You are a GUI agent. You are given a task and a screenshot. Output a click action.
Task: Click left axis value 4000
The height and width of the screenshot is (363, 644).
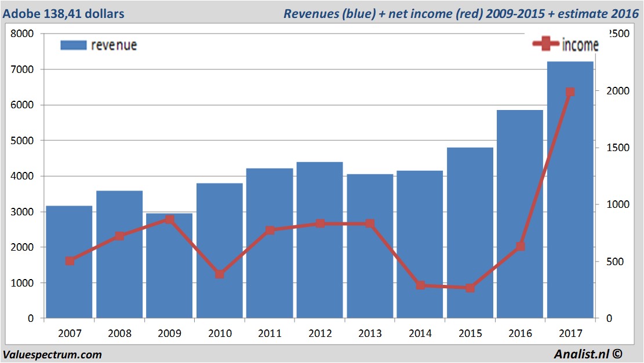click(x=22, y=176)
